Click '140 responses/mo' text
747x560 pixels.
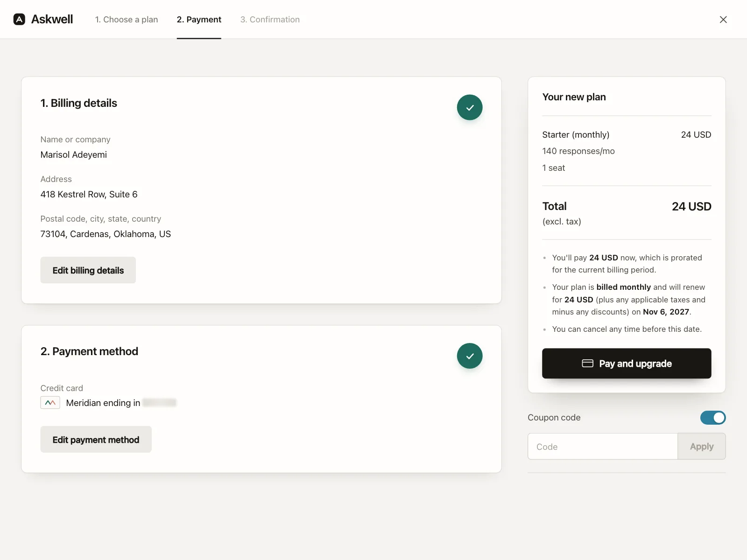(x=578, y=151)
